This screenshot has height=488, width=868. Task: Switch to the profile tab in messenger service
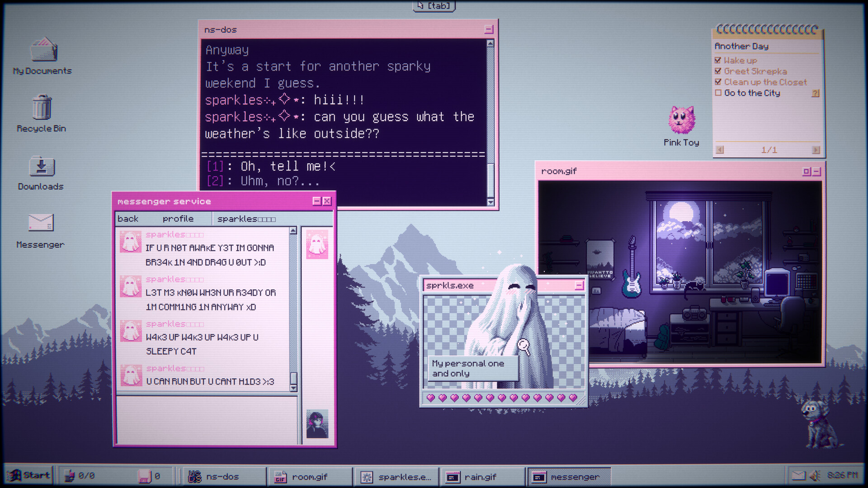(179, 219)
